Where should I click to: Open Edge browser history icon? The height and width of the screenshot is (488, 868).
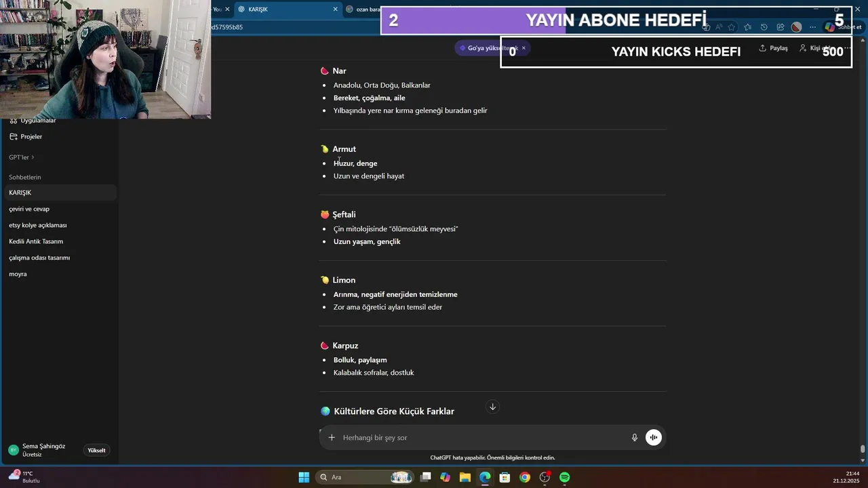point(764,27)
